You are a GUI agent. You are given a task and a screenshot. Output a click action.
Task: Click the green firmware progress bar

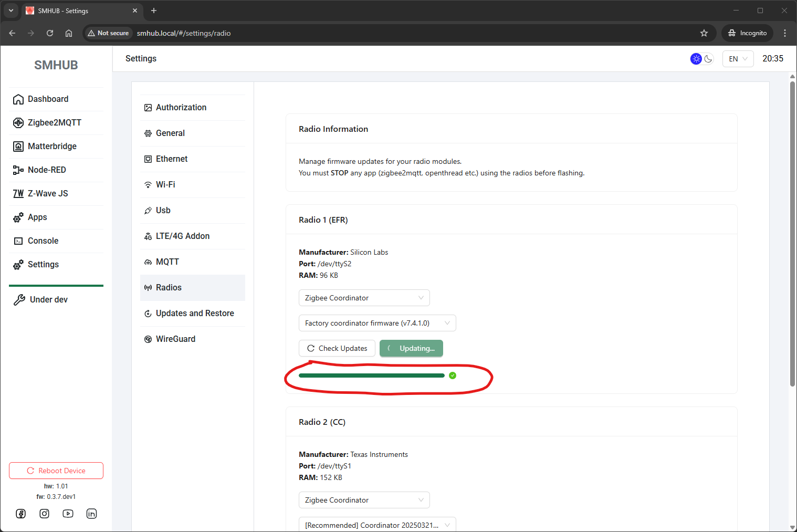(371, 375)
